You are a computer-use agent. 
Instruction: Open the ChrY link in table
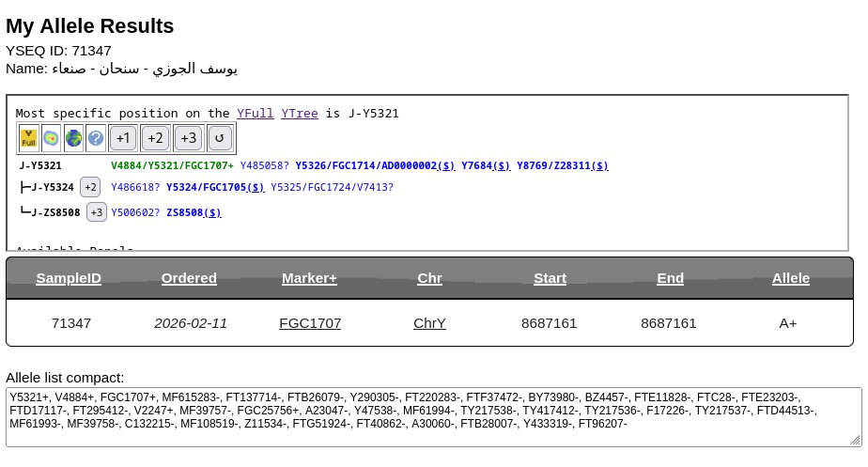pos(429,323)
